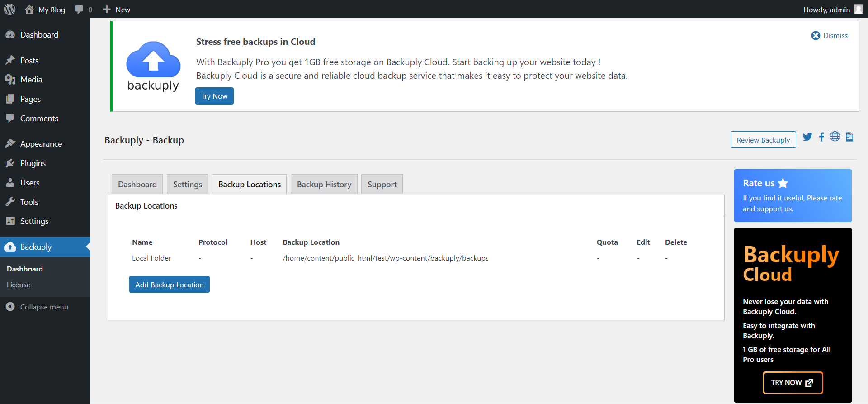Switch to the Dashboard tab
Viewport: 868px width, 404px height.
(x=137, y=184)
